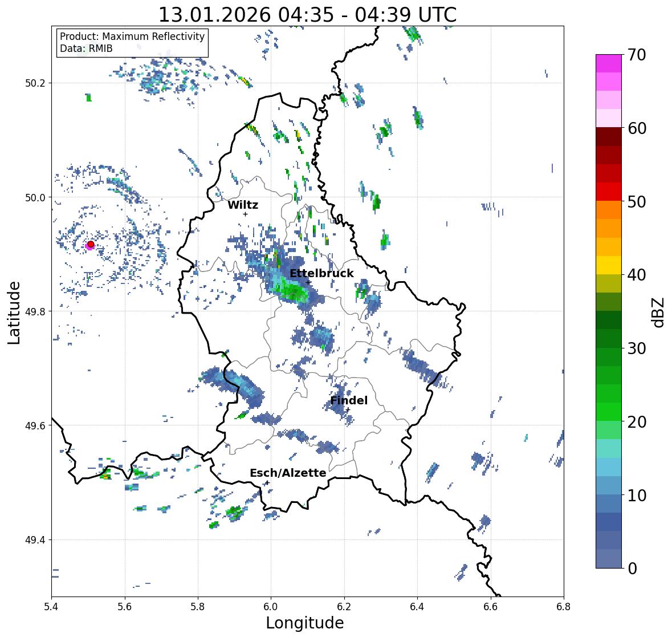The image size is (672, 637).
Task: Click the longitude tick label 6.0
Action: (x=271, y=607)
